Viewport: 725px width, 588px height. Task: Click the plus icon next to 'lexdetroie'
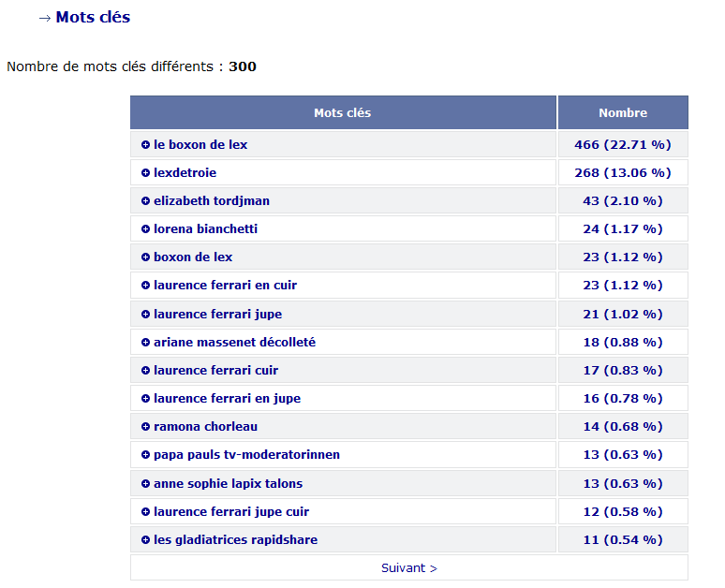click(145, 173)
